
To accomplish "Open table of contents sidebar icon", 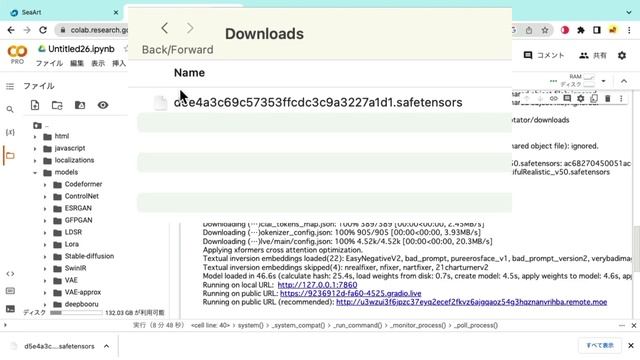I will 10,86.
